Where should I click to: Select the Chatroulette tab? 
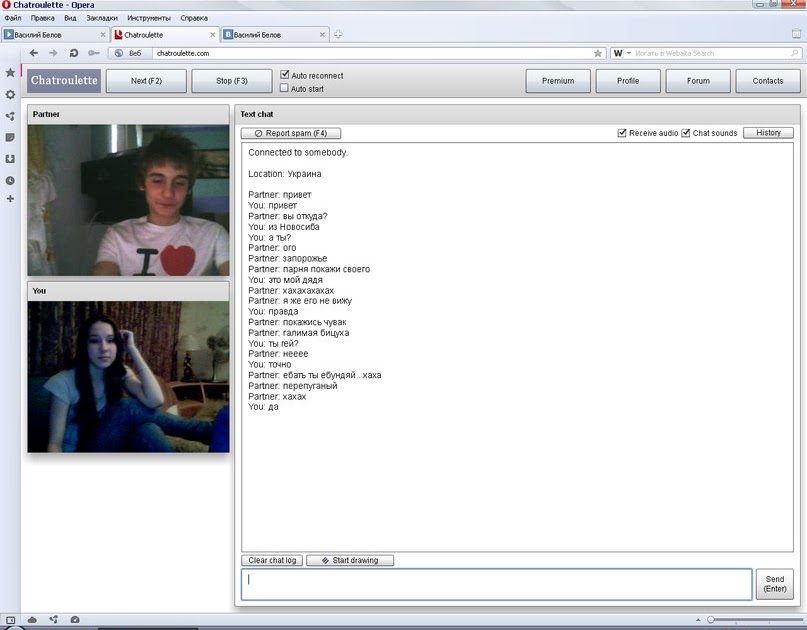(x=165, y=34)
